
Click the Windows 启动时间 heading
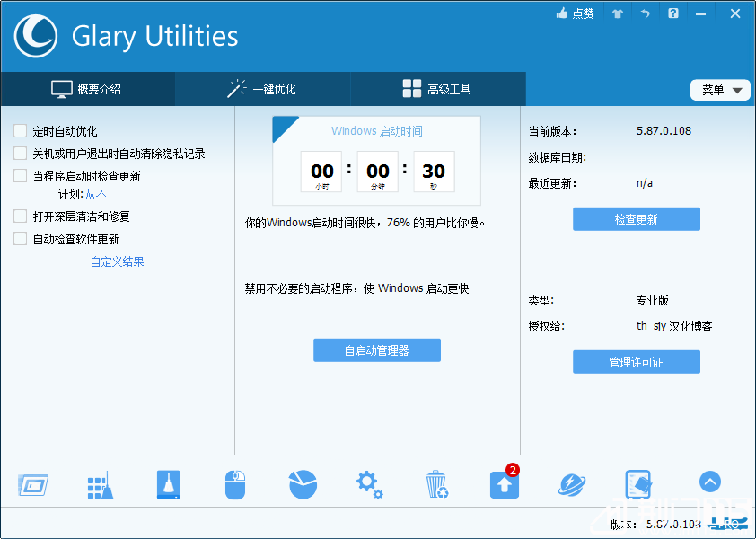[376, 131]
